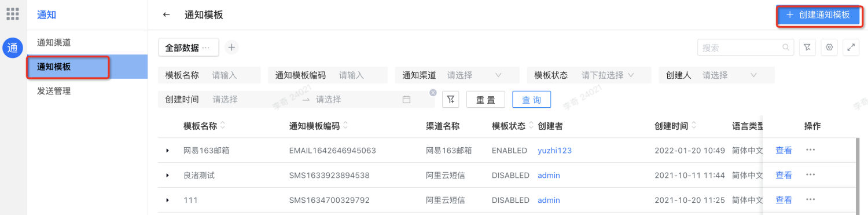Click filter icon beside 重置 button
This screenshot has width=868, height=215.
451,100
